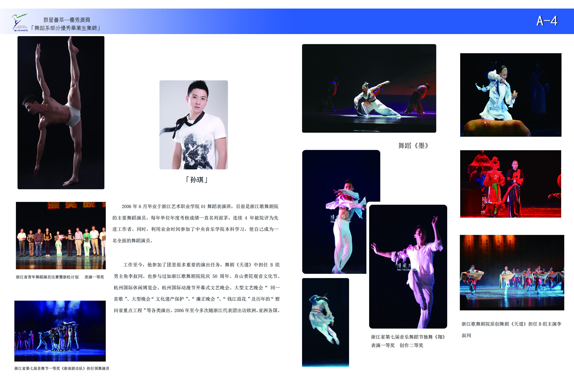
Task: Click the caption about 《浙南游击队》
Action: tap(62, 368)
